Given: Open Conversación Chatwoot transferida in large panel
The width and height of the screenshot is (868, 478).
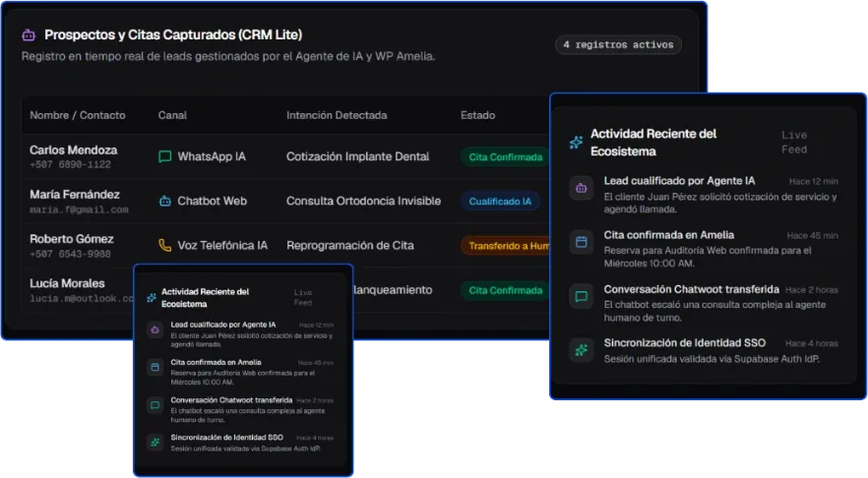Looking at the screenshot, I should click(x=692, y=289).
